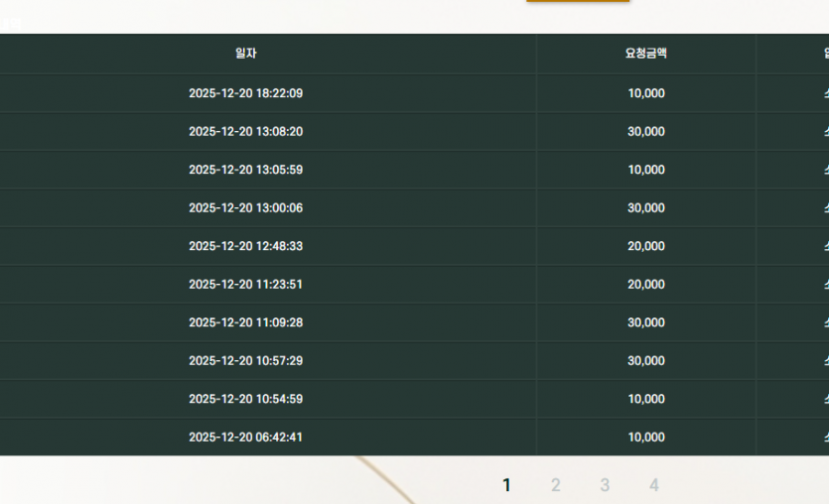Click the 2025-12-20 13:00:06 date cell
Image resolution: width=829 pixels, height=504 pixels.
point(246,208)
